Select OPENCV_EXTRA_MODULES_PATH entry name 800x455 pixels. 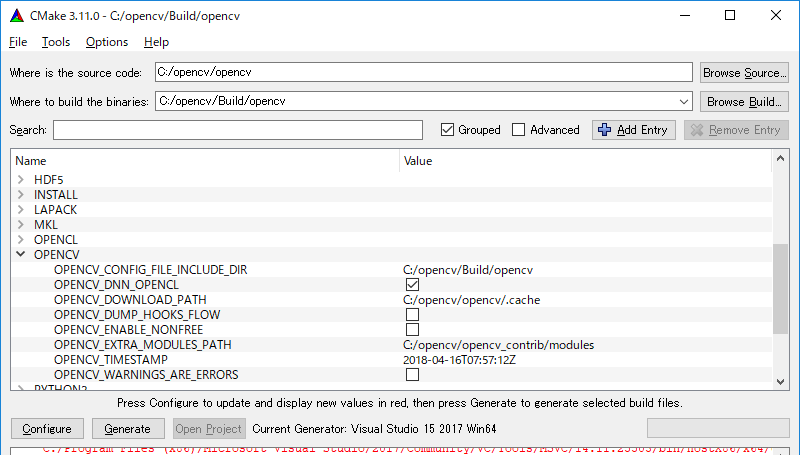click(x=143, y=345)
